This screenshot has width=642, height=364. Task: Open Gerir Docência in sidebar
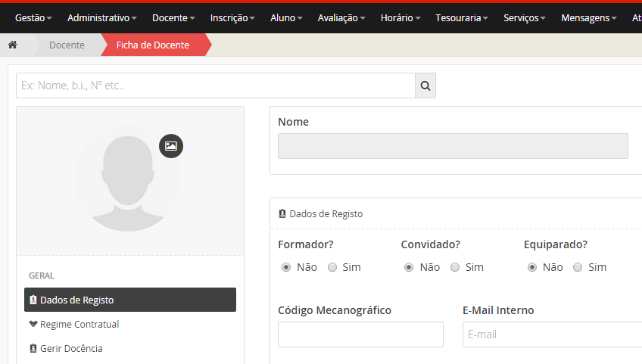point(71,348)
